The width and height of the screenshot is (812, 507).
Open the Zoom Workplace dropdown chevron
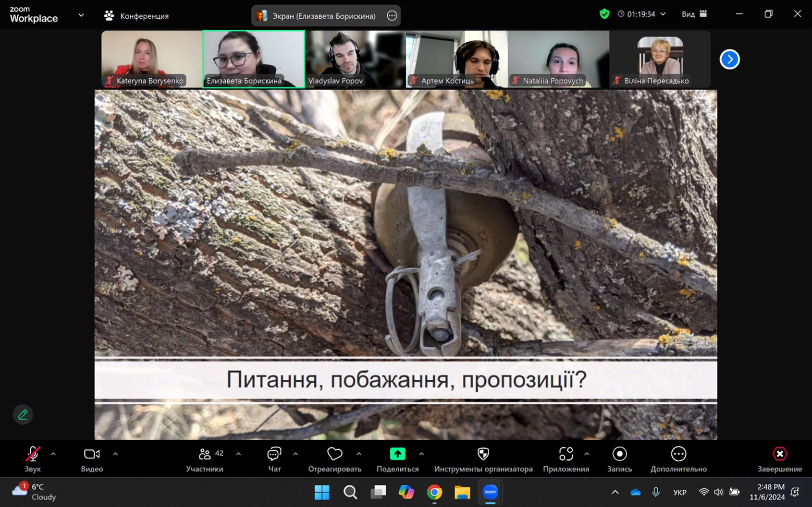pos(81,15)
